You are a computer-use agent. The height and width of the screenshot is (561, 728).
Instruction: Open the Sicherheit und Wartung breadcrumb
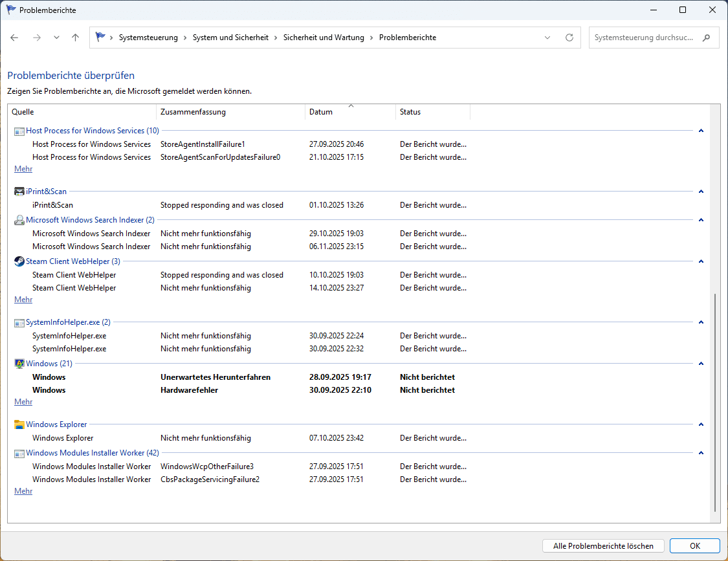point(324,38)
